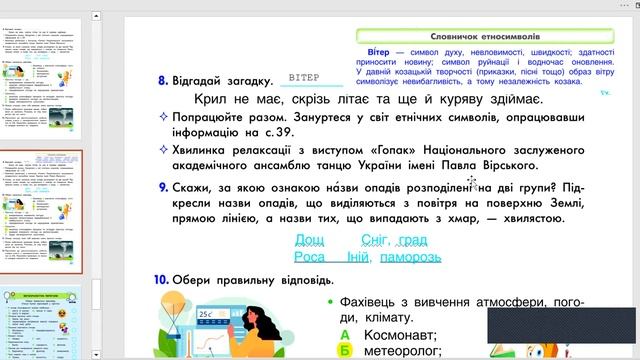Click the dark rectangle overlay at bottom-right
The image size is (640, 360).
(561, 325)
